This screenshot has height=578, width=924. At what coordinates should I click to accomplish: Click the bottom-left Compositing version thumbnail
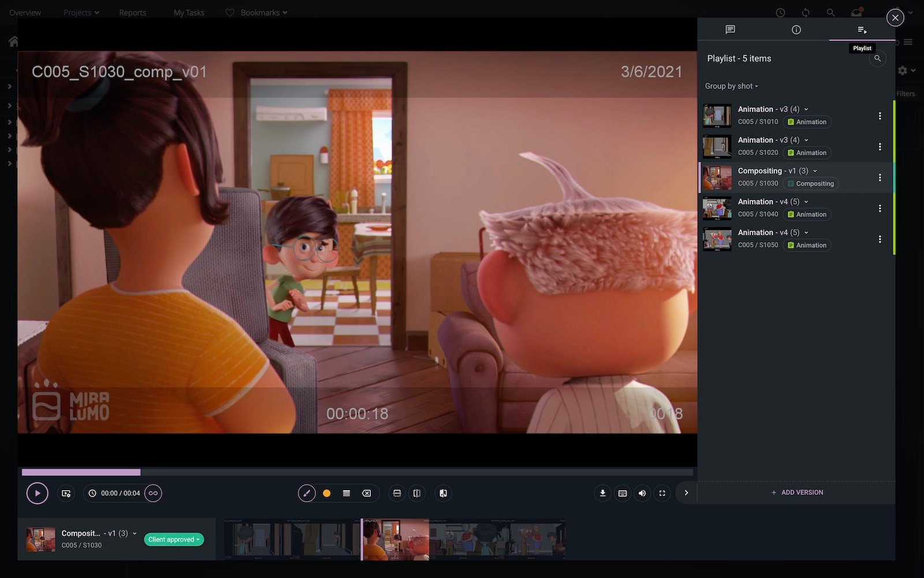(41, 539)
